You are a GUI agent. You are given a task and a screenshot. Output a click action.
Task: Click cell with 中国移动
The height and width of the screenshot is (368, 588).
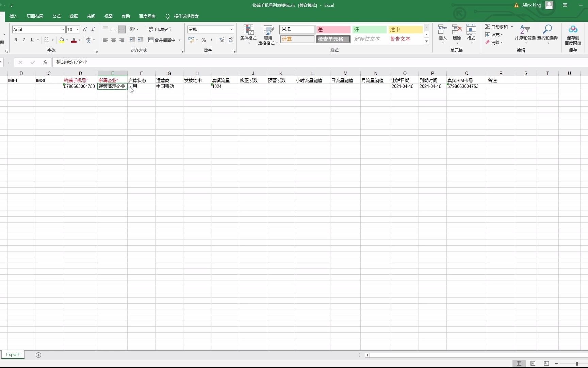169,87
